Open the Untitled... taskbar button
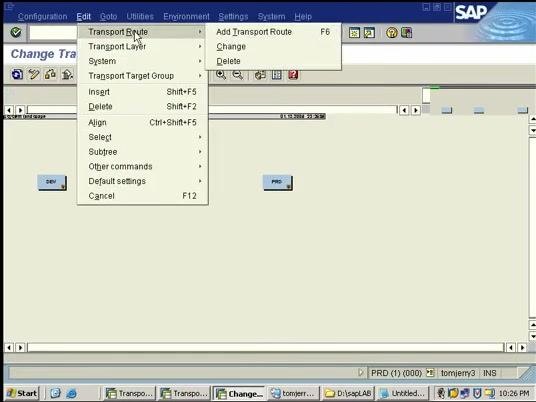 click(x=403, y=393)
